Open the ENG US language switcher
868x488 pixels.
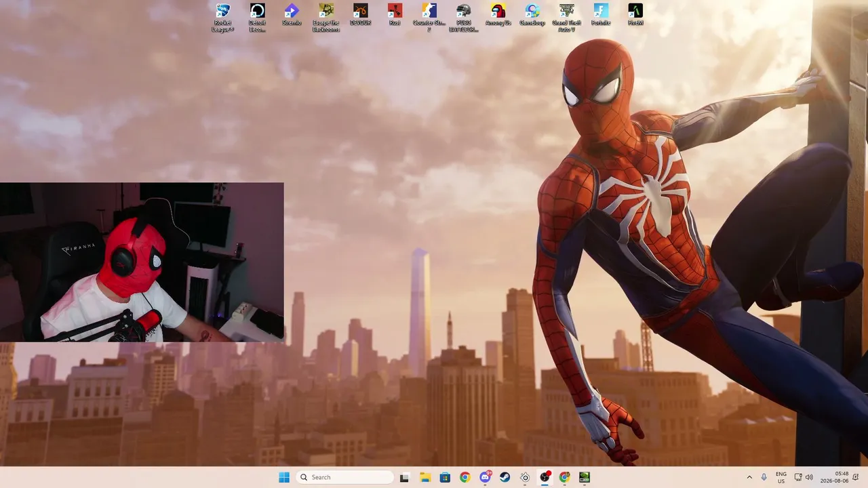[x=781, y=477]
